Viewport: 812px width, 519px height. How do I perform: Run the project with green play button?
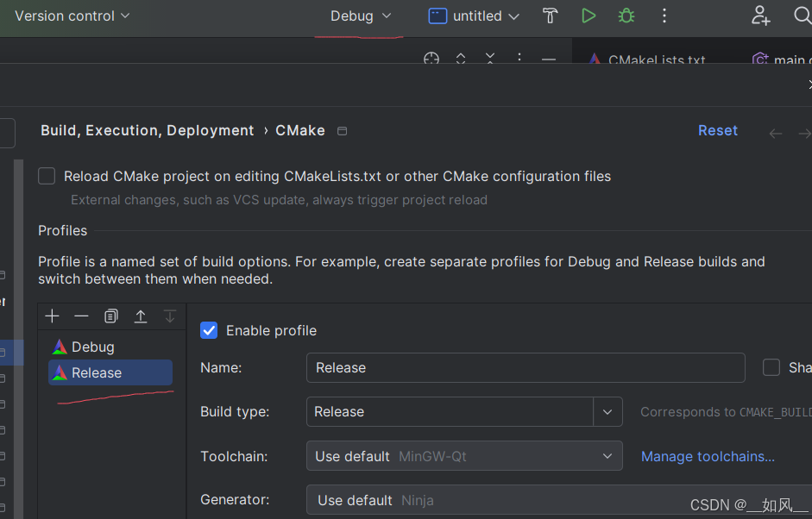pos(589,16)
